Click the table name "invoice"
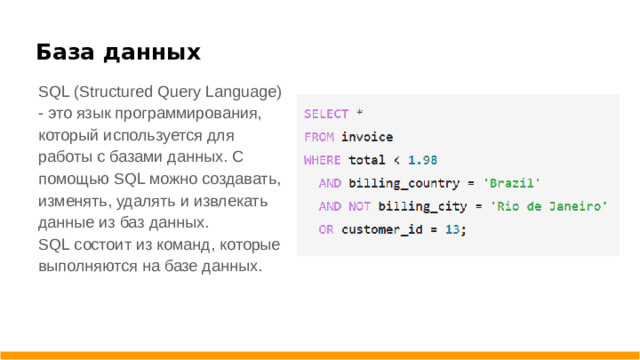Viewport: 640px width, 360px height. (367, 137)
